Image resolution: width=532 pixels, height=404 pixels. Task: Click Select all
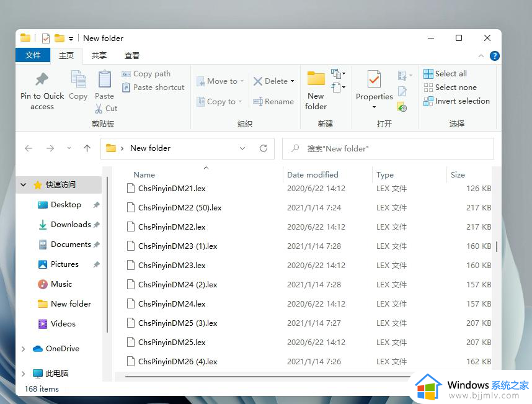445,74
